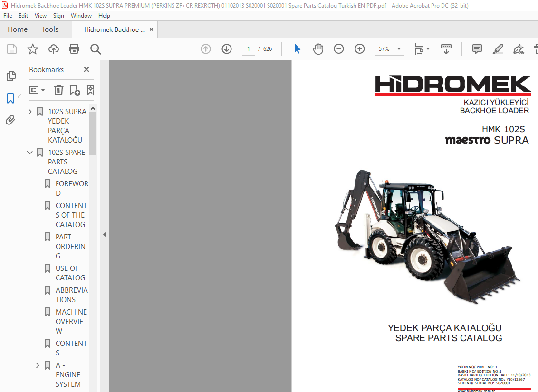The height and width of the screenshot is (392, 538).
Task: Open the MACHINE OVERVIEW bookmark
Action: click(71, 321)
